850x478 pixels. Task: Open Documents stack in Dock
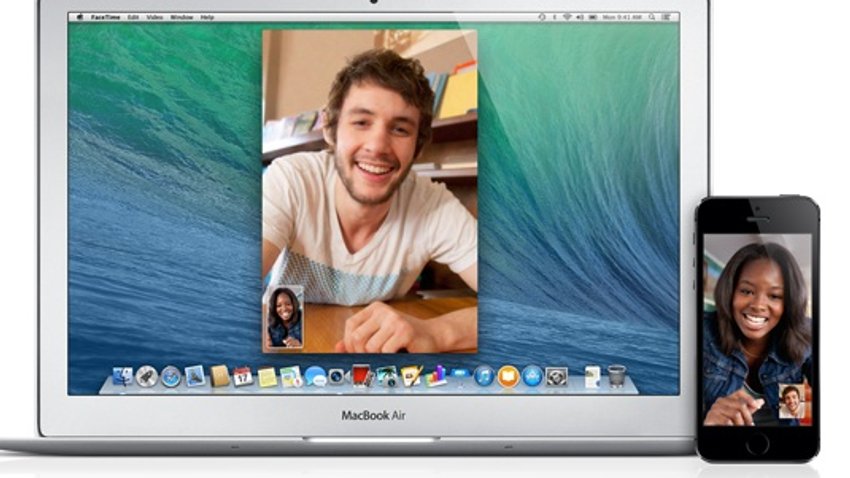(593, 377)
